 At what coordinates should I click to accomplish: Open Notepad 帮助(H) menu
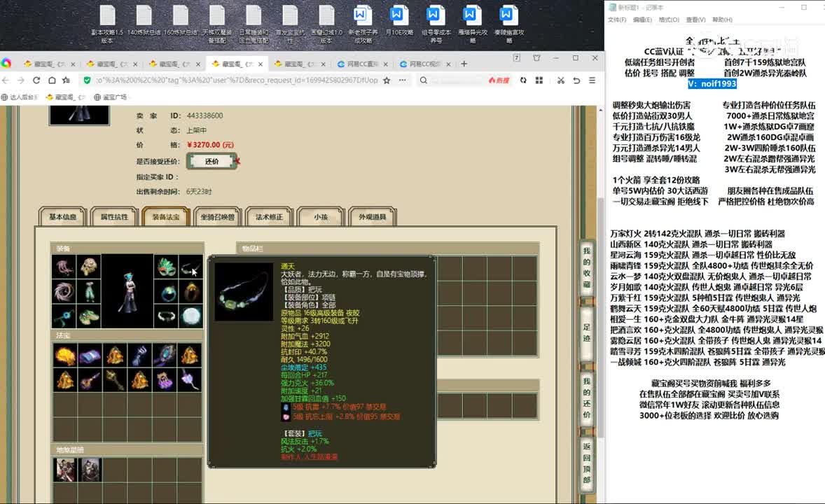click(x=722, y=20)
